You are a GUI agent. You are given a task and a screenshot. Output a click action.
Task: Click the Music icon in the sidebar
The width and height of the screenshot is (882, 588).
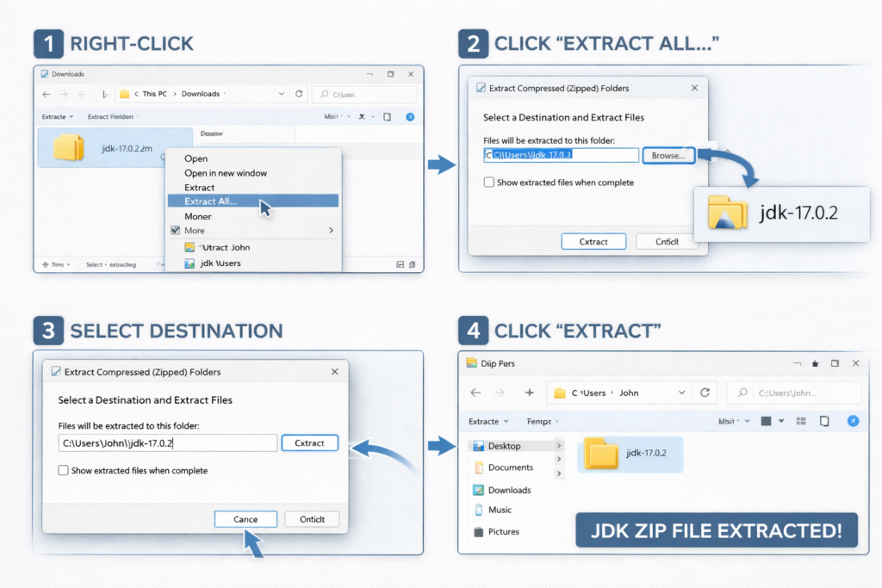coord(479,511)
